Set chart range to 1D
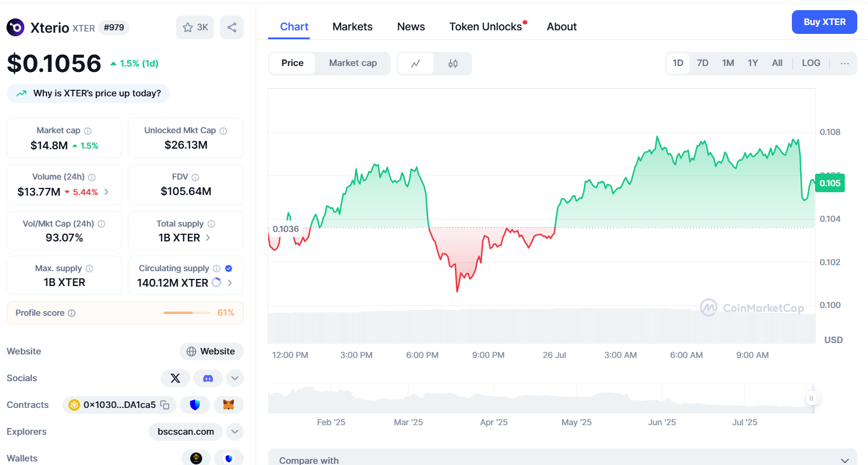868x465 pixels. coord(678,63)
